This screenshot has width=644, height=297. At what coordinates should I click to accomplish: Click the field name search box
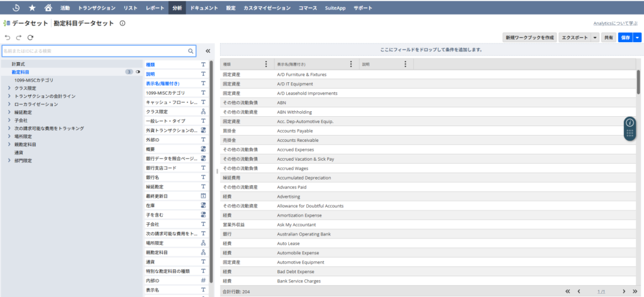pos(94,51)
